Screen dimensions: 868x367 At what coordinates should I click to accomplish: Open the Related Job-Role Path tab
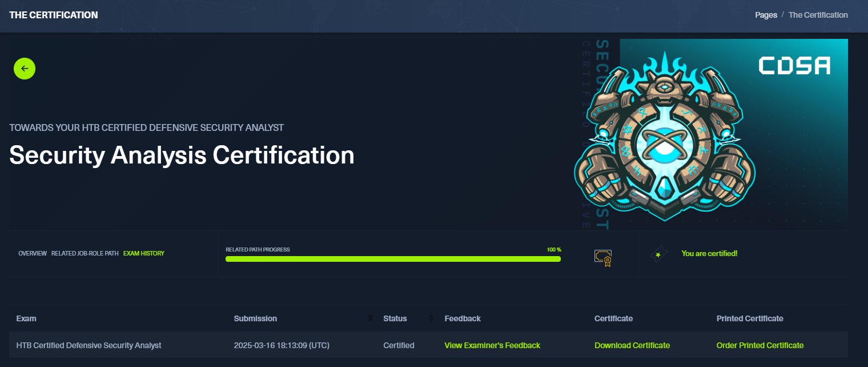pyautogui.click(x=85, y=253)
